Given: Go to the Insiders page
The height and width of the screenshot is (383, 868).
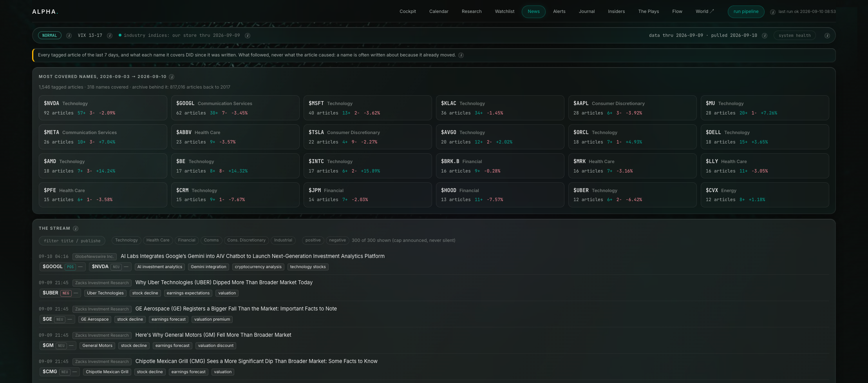Looking at the screenshot, I should pos(617,12).
